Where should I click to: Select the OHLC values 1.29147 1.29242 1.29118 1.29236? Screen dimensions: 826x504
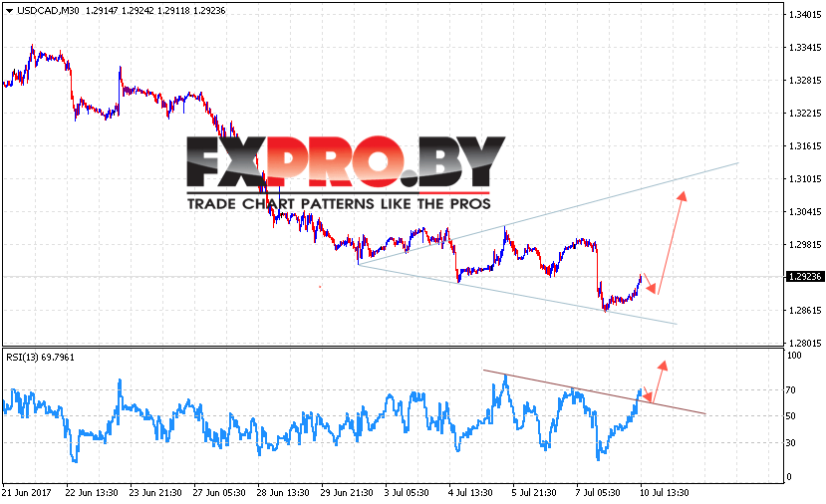[155, 11]
